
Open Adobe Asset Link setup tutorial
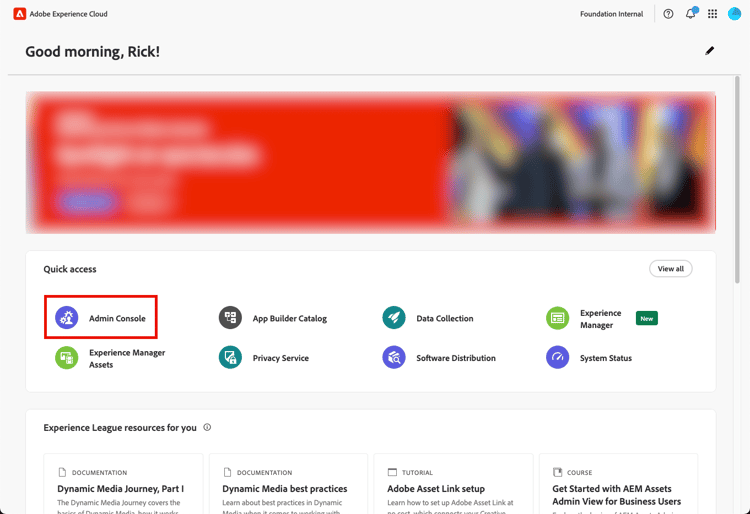click(x=436, y=489)
